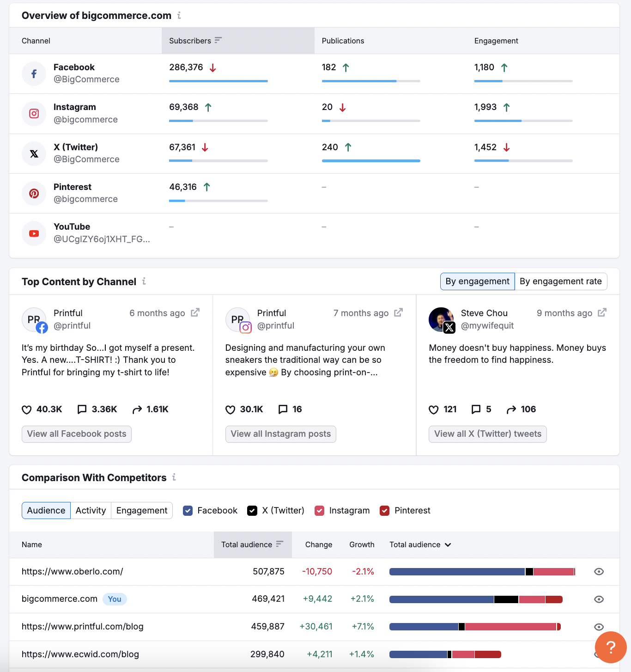Click the Instagram channel icon
Viewport: 631px width, 672px height.
(34, 114)
